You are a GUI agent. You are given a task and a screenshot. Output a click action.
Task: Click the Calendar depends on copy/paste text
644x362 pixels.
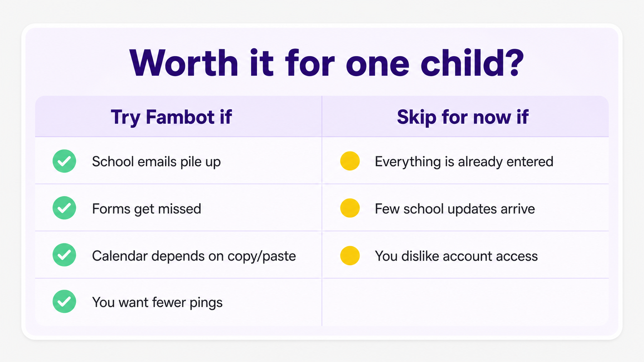pos(194,256)
